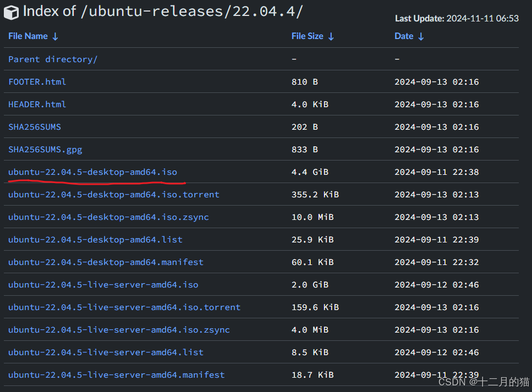Select the 4.4 GiB file size cell
532x392 pixels.
click(x=310, y=172)
